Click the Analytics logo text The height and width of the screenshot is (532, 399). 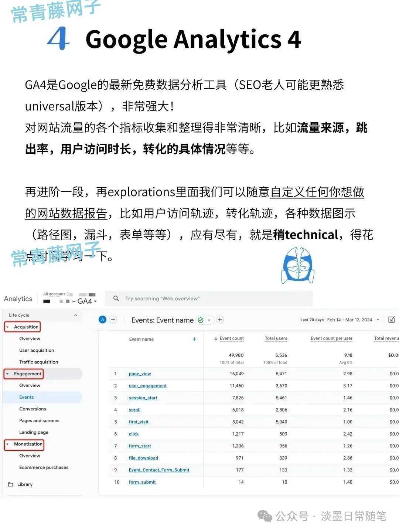coord(18,299)
